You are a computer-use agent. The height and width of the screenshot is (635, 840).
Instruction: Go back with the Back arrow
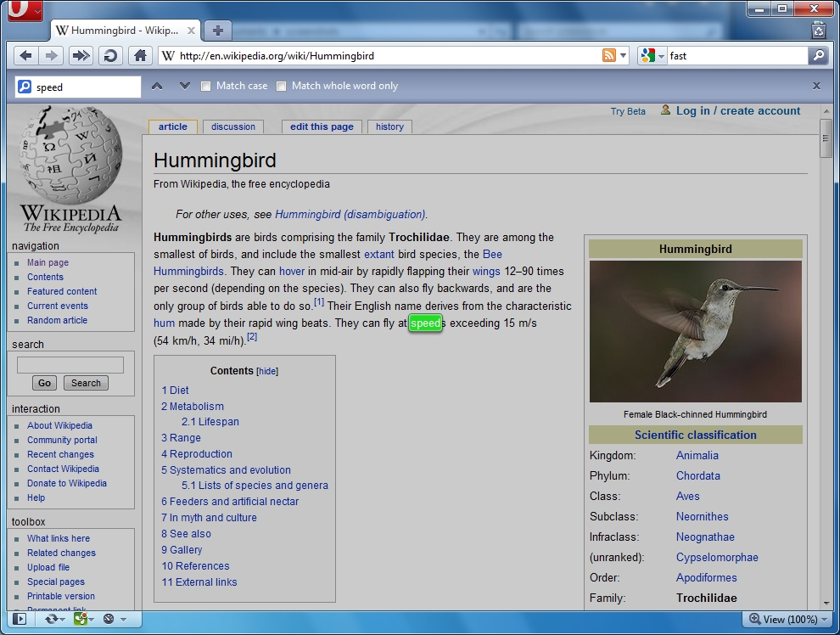click(25, 56)
